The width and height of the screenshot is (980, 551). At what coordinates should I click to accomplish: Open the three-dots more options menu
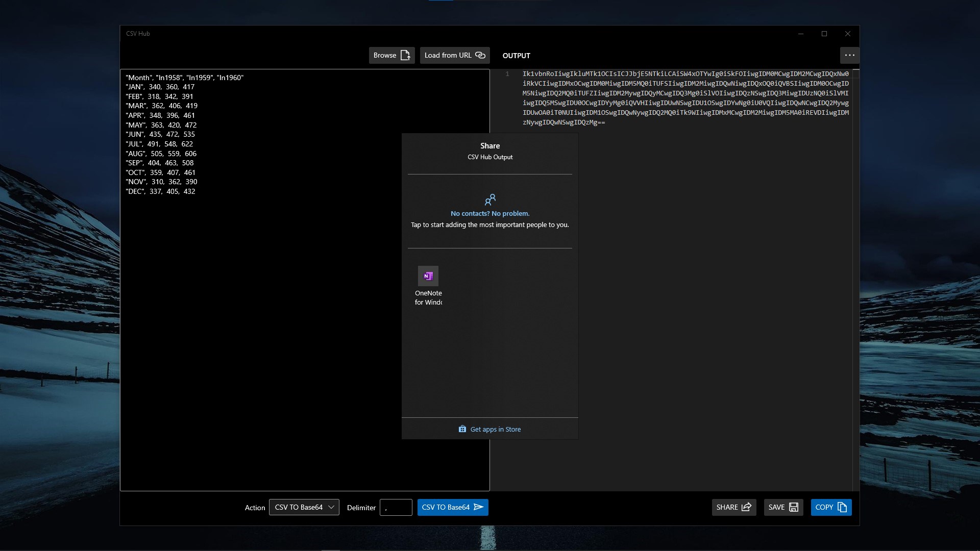point(849,55)
